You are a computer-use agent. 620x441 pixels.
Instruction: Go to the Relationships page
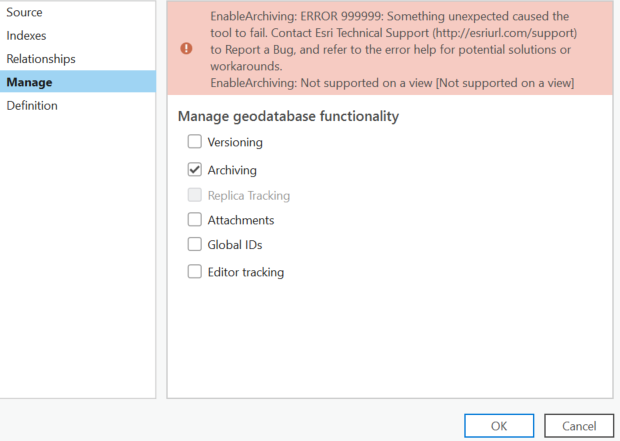(41, 59)
